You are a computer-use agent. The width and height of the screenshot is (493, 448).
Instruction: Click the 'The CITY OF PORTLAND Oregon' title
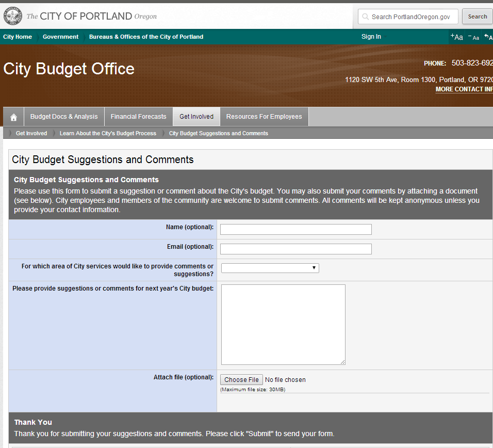[91, 16]
